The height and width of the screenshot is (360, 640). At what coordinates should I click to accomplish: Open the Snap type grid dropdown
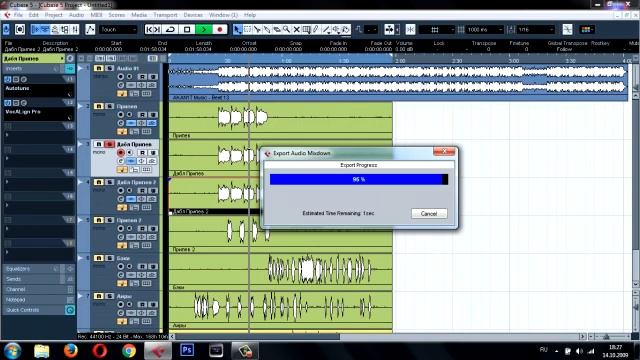coord(437,29)
